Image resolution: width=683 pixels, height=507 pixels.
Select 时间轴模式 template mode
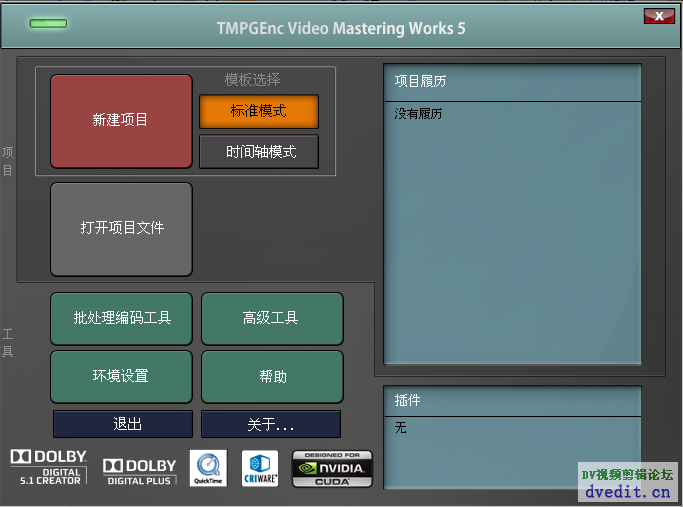[259, 152]
